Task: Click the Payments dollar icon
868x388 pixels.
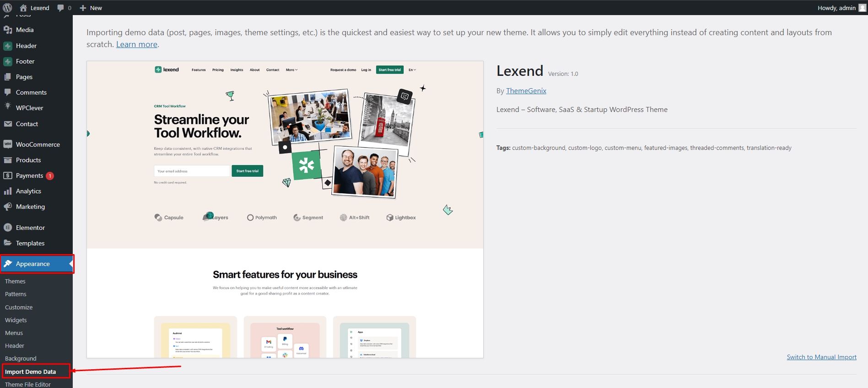Action: pyautogui.click(x=8, y=175)
